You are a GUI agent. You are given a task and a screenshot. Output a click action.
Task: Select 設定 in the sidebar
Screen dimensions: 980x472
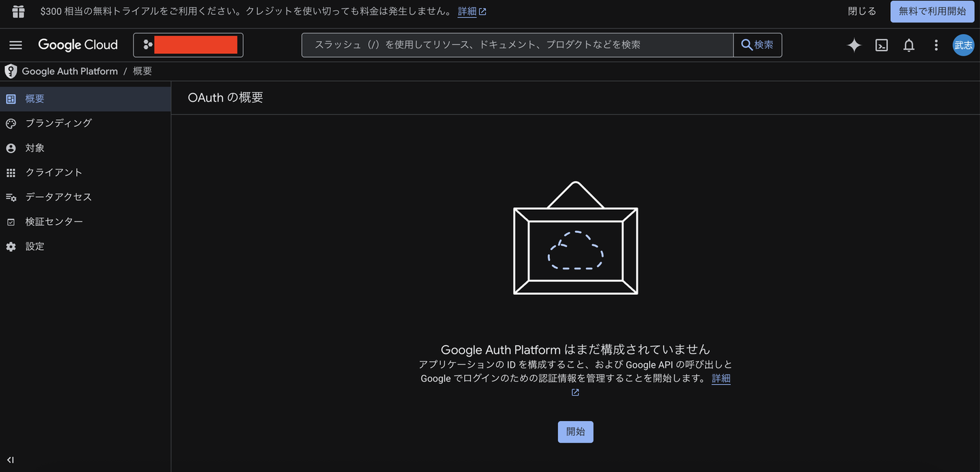[85, 247]
